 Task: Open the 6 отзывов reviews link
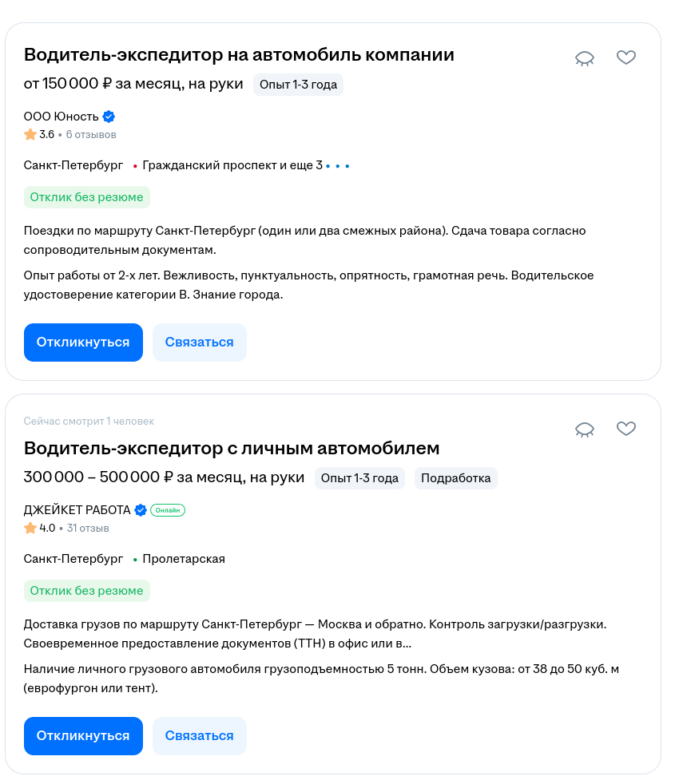click(91, 134)
